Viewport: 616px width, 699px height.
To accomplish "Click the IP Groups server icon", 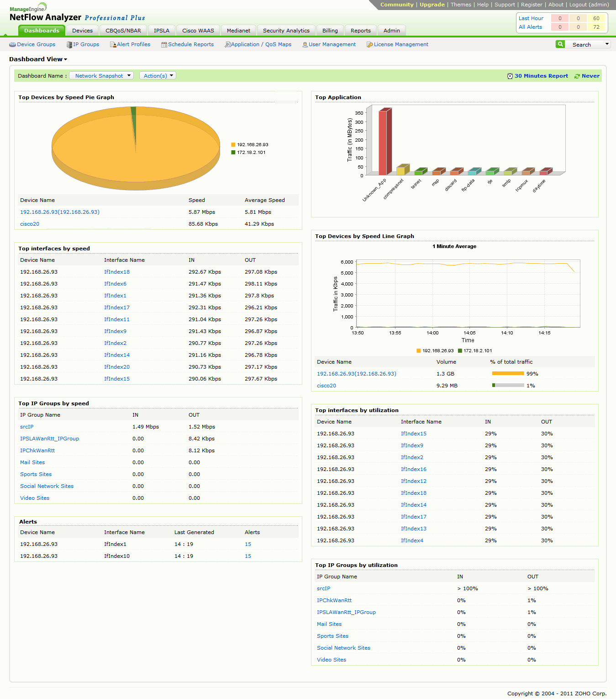I will (69, 45).
